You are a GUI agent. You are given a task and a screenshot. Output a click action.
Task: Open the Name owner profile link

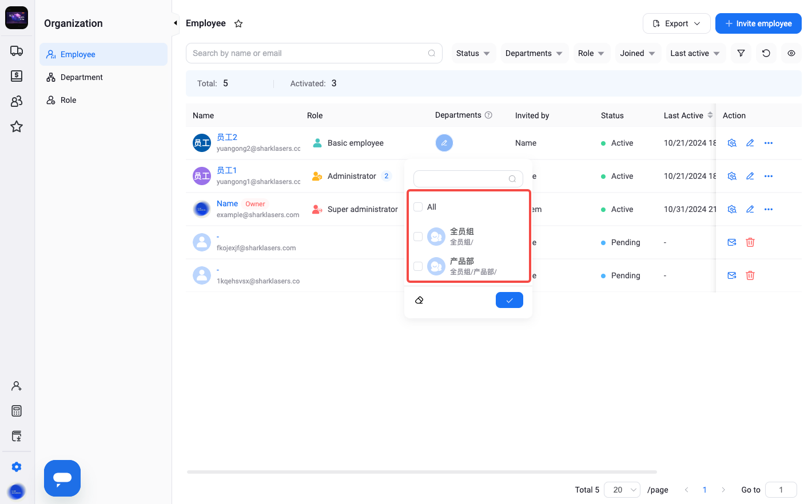(x=227, y=203)
